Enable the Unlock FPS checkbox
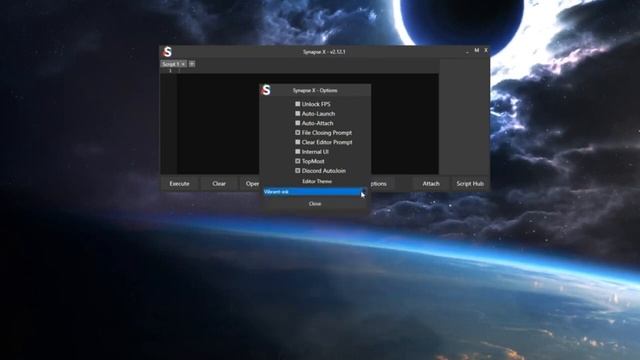Screen dimensions: 640x360 [298, 104]
